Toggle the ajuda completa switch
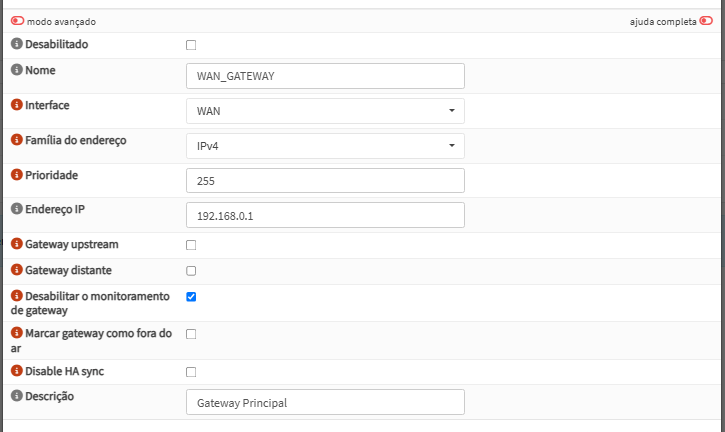 [706, 21]
